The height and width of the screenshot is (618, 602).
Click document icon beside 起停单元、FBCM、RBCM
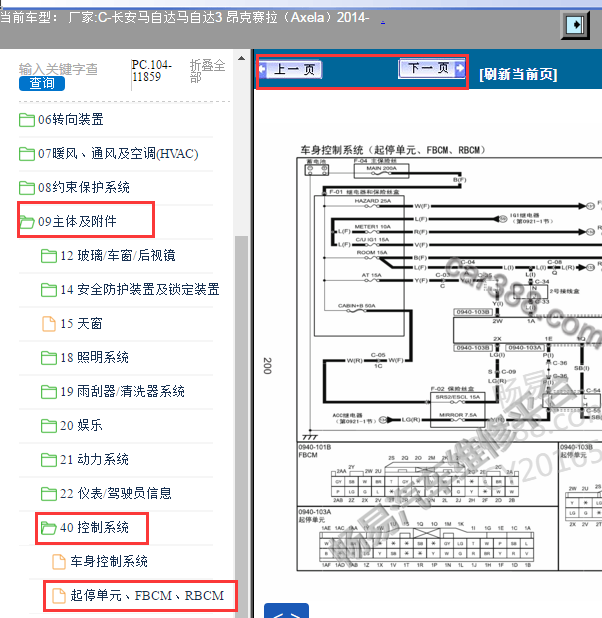pos(59,596)
